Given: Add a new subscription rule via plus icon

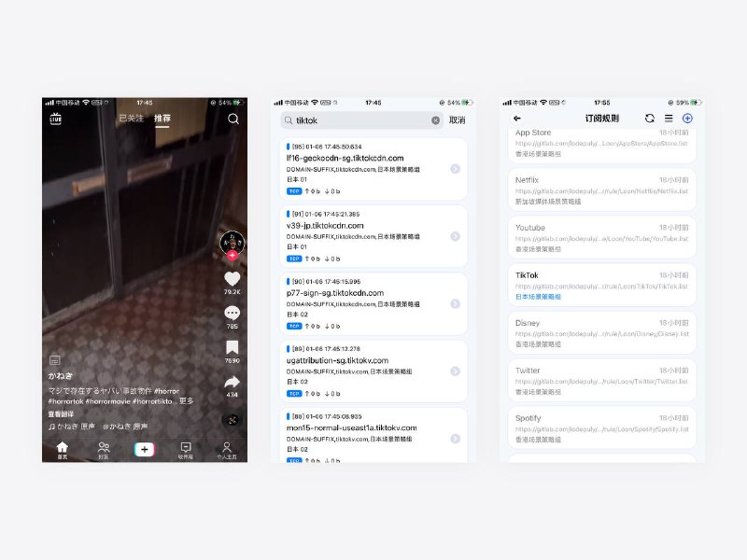Looking at the screenshot, I should click(x=688, y=119).
